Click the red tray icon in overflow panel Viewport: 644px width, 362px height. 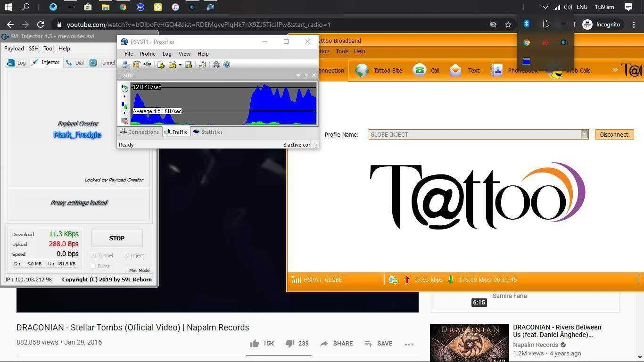point(545,42)
